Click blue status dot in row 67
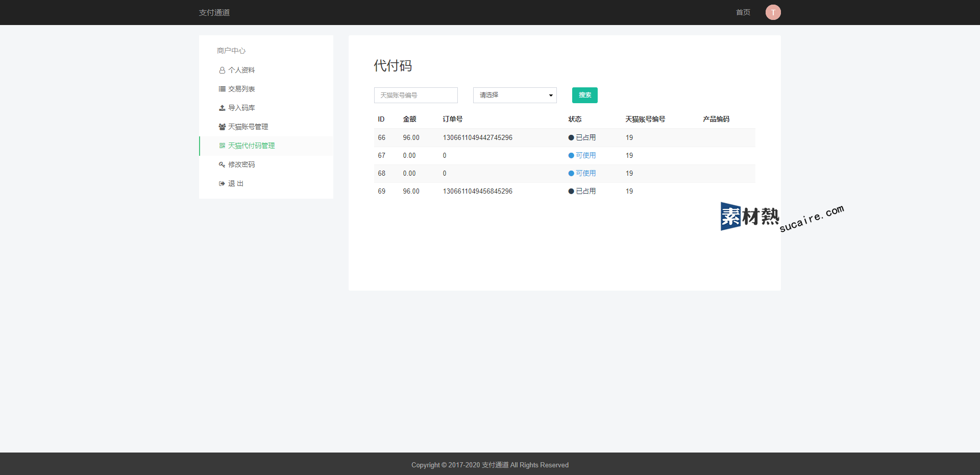The width and height of the screenshot is (980, 475). click(x=571, y=156)
